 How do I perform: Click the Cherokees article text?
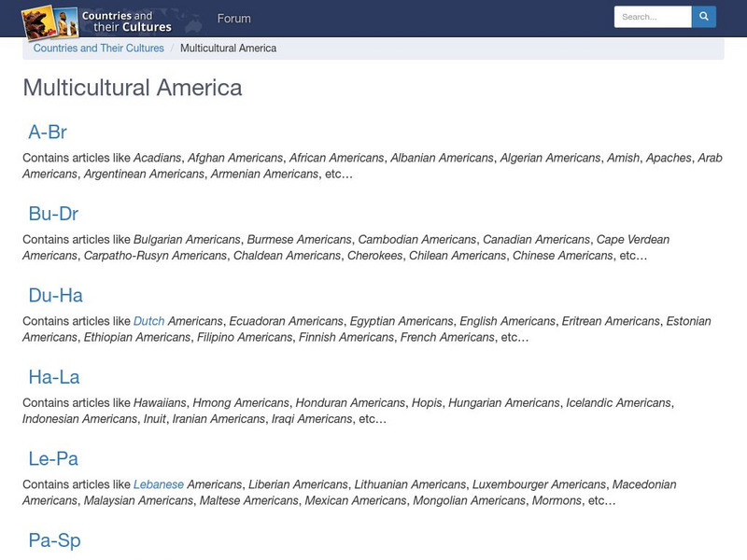374,256
